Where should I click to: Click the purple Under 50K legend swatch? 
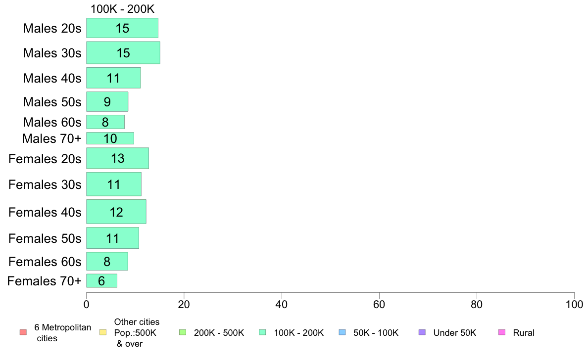point(422,332)
